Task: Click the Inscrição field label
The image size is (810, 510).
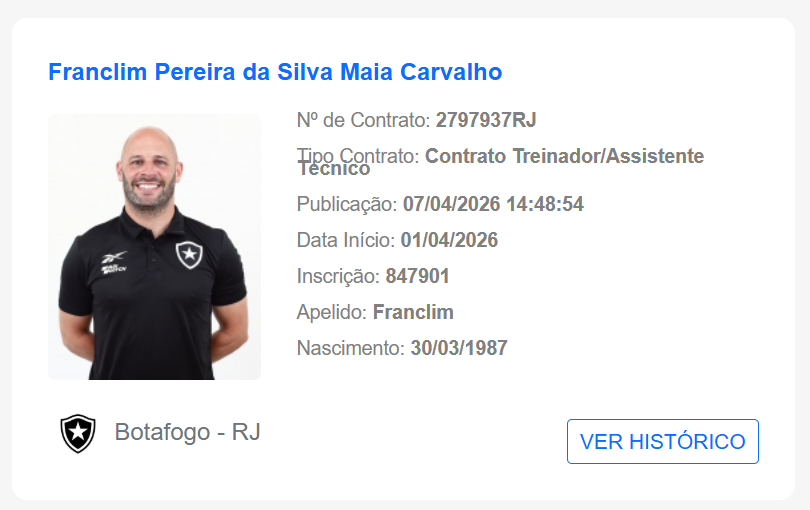Action: [x=338, y=276]
